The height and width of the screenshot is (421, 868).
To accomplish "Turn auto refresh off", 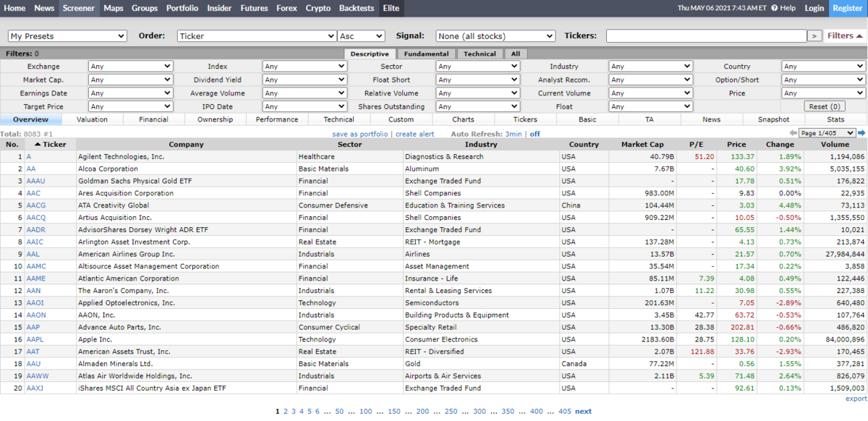I will (535, 134).
